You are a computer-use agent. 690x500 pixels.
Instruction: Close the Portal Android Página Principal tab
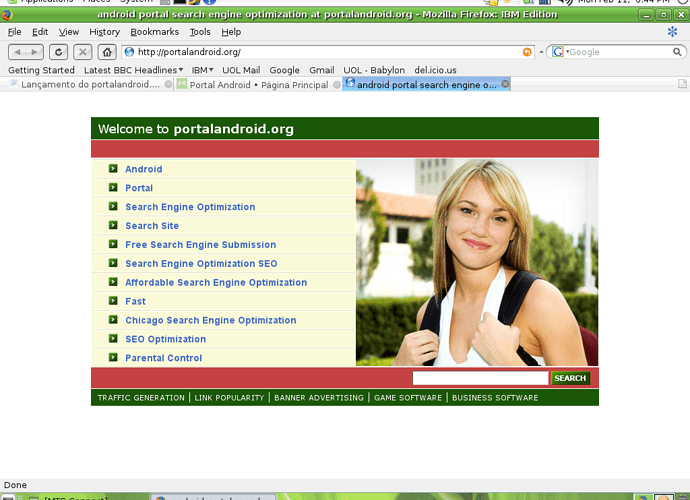(337, 85)
